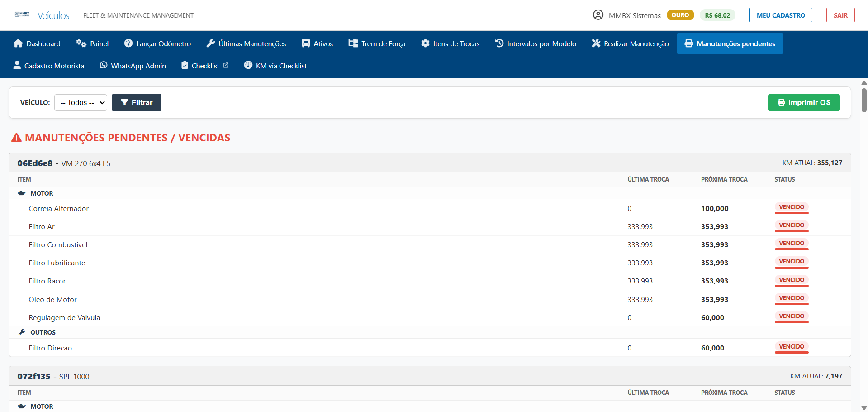868x412 pixels.
Task: Open Itens de Trocas menu
Action: pos(450,43)
